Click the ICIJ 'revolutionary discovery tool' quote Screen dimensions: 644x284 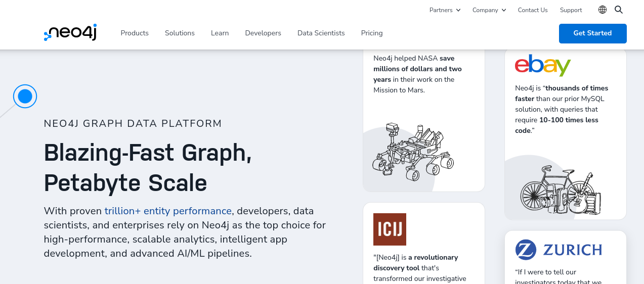(420, 268)
